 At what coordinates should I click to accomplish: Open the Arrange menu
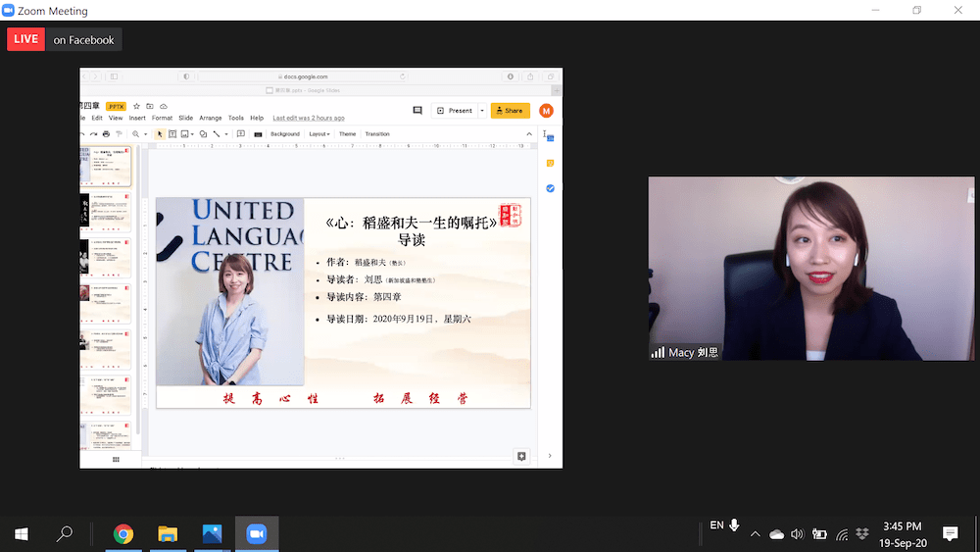click(x=210, y=118)
